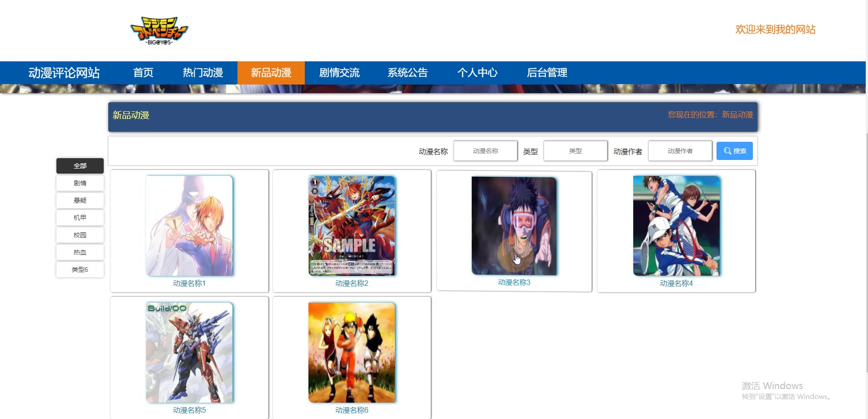Click the Digimon Adventure site logo
Viewport: 868px width, 419px height.
click(159, 31)
